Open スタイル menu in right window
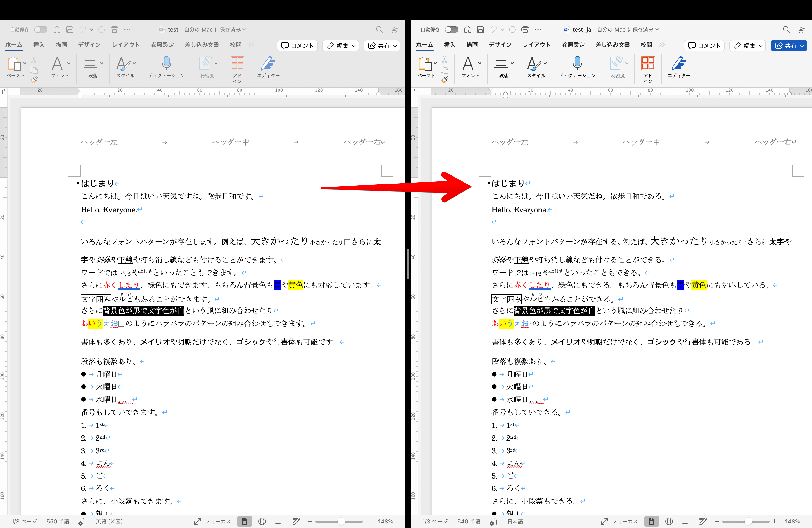 (536, 67)
